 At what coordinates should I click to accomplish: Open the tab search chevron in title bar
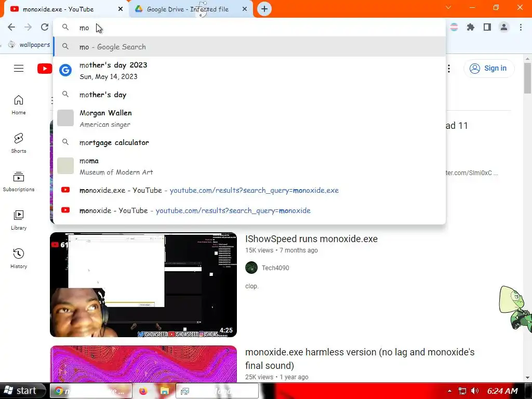448,7
